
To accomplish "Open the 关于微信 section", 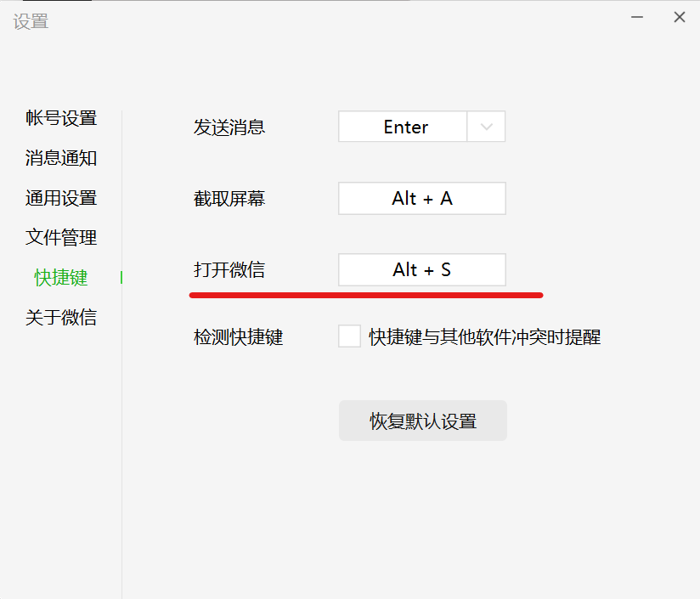I will click(61, 318).
